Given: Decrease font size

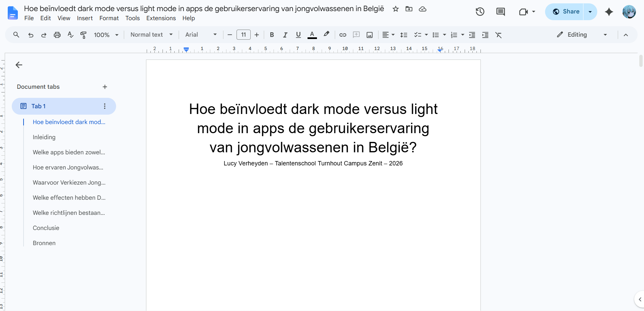Looking at the screenshot, I should point(230,35).
